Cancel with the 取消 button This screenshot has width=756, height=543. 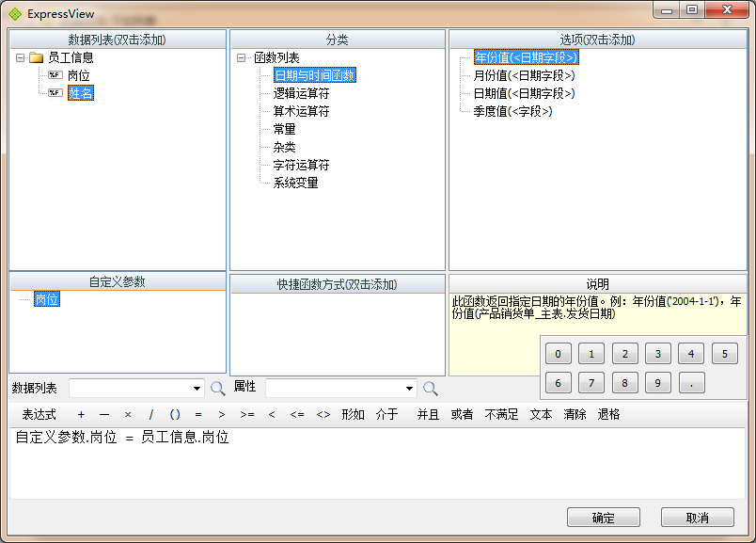click(x=698, y=518)
